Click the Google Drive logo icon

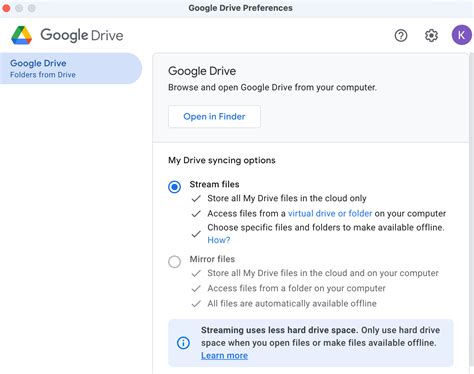21,35
